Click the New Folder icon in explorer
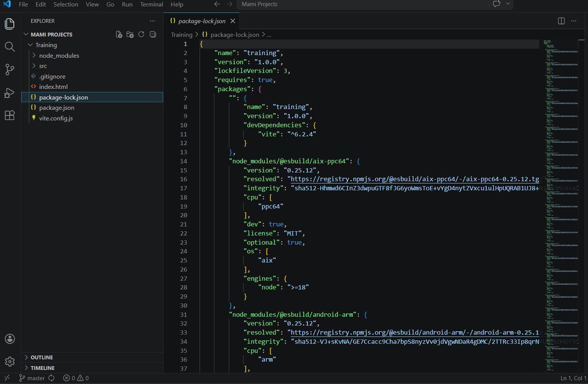Image resolution: width=588 pixels, height=384 pixels. (130, 34)
